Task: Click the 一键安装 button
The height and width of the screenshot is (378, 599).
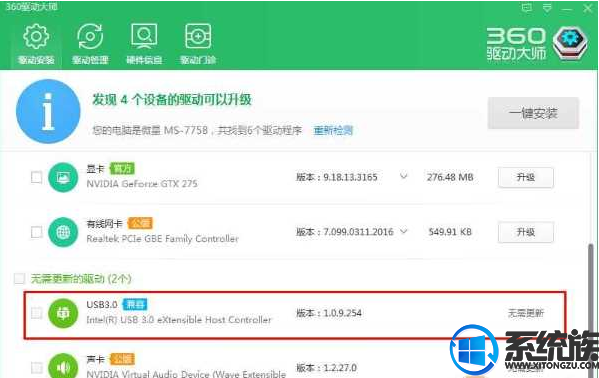Action: [533, 113]
